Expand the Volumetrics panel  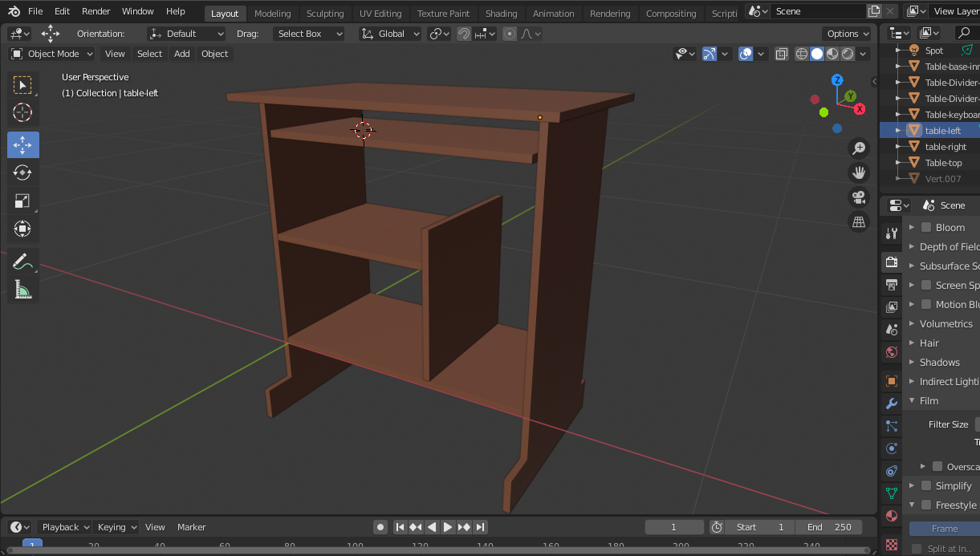click(945, 323)
